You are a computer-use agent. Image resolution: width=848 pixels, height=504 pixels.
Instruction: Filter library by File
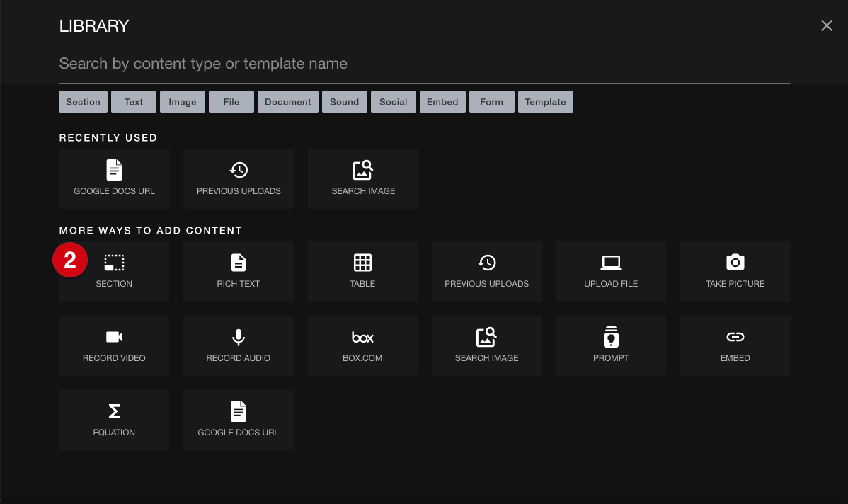coord(231,102)
